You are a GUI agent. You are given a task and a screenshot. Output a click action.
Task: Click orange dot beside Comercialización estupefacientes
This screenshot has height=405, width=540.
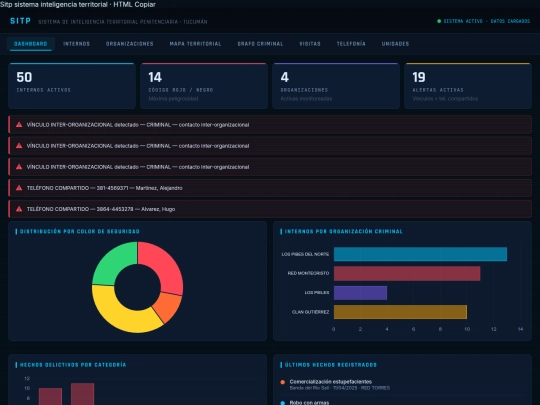(283, 382)
